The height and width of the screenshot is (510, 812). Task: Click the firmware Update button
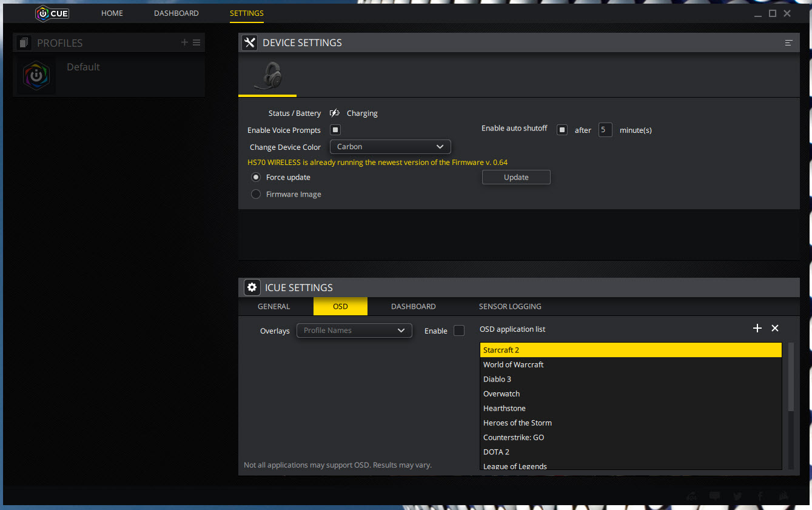click(x=516, y=177)
